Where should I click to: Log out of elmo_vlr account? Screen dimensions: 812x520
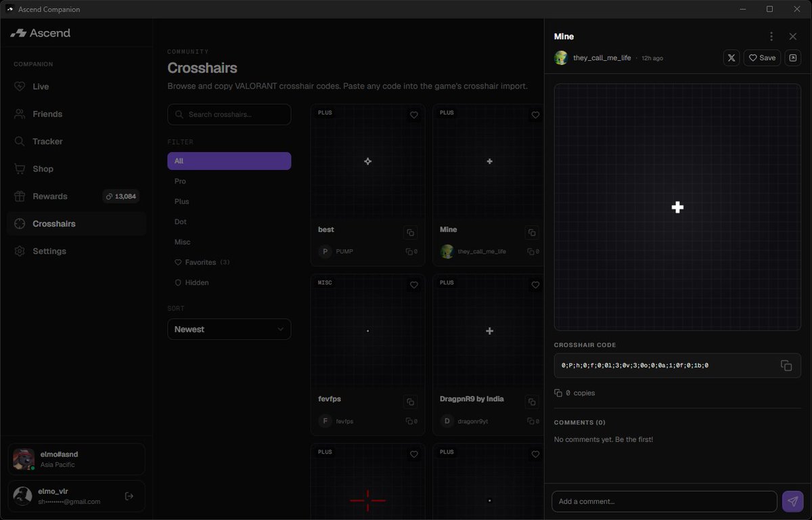tap(129, 496)
